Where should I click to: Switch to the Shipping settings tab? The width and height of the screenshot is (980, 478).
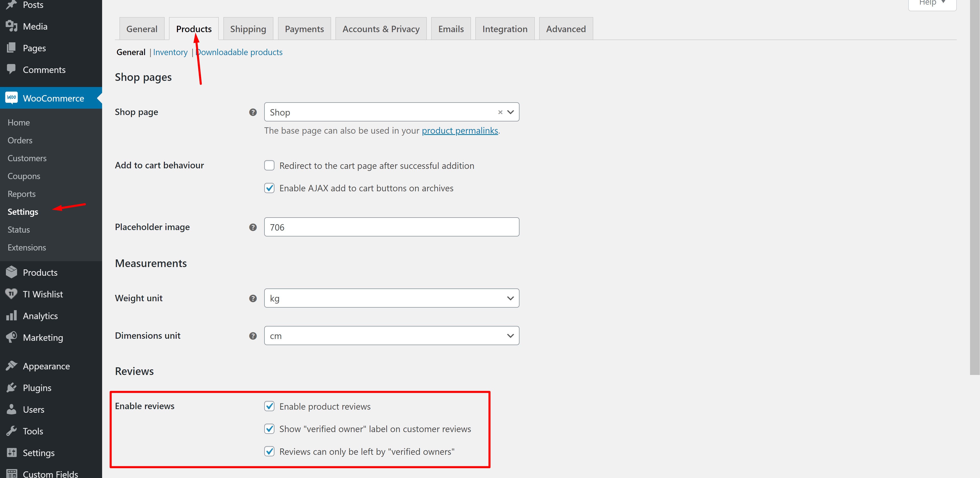coord(248,29)
